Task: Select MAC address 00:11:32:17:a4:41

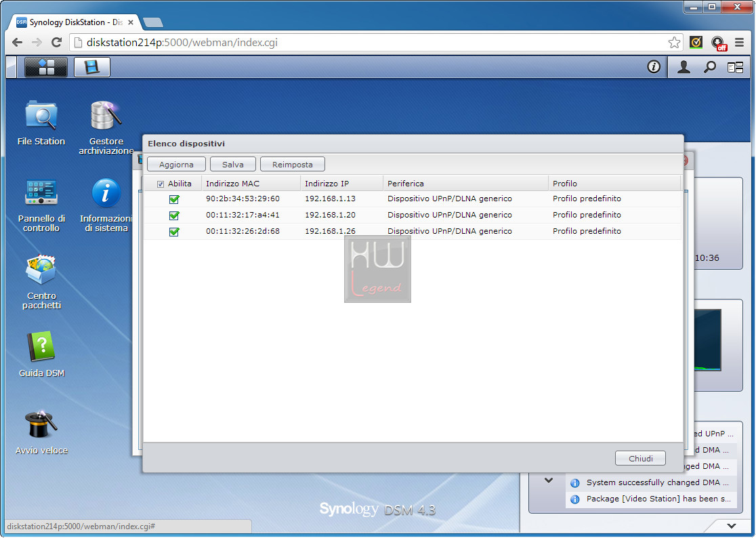Action: [x=243, y=215]
